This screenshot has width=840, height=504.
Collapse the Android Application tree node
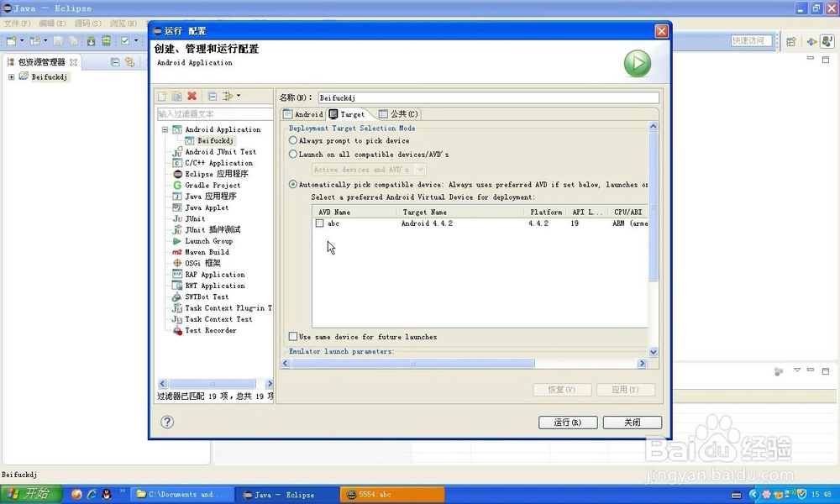[165, 129]
